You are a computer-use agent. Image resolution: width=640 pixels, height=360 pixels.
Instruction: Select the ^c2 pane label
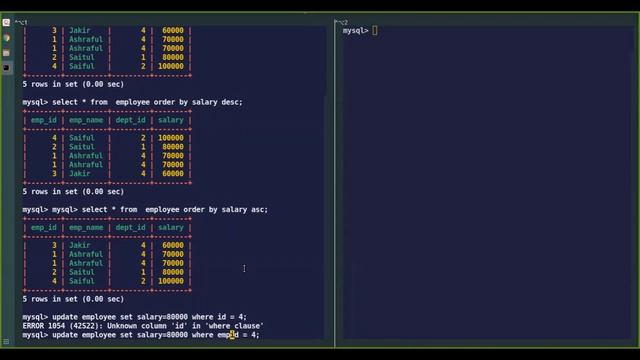pos(341,22)
